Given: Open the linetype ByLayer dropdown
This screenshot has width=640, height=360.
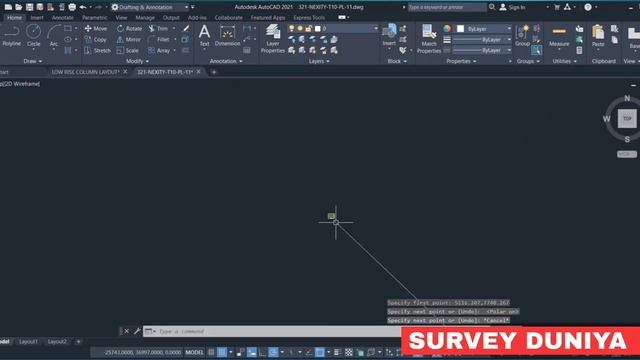Looking at the screenshot, I should [x=482, y=50].
